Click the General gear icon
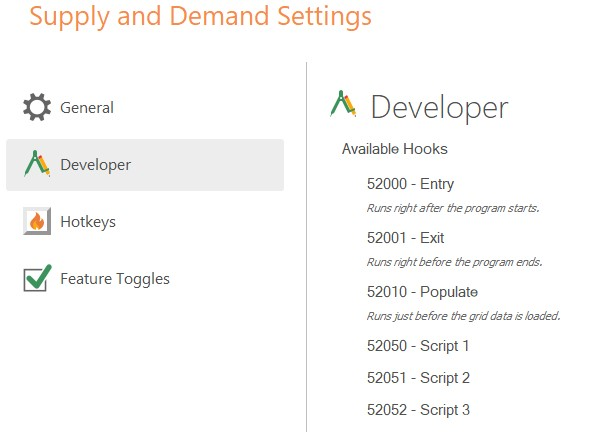The height and width of the screenshot is (432, 593). point(37,107)
